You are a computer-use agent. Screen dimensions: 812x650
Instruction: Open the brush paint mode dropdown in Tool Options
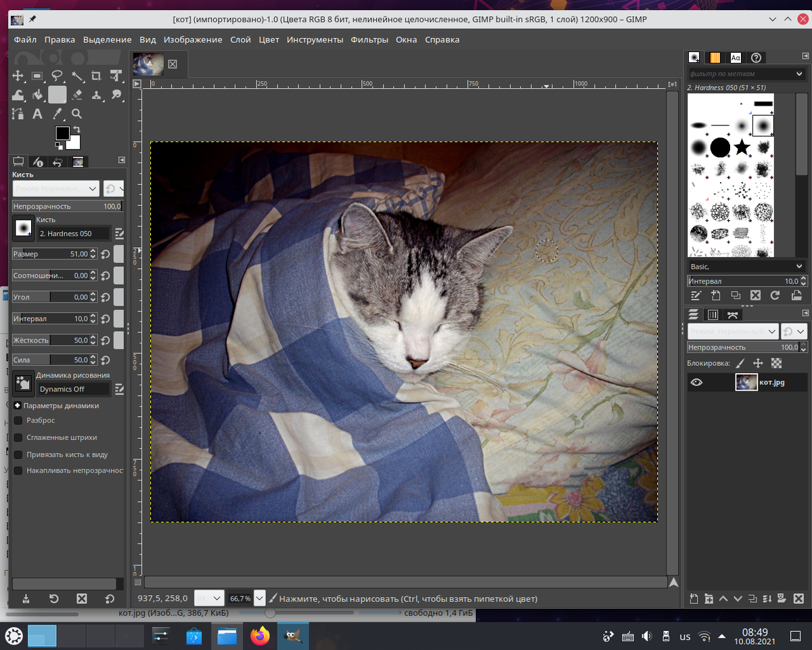tap(56, 188)
